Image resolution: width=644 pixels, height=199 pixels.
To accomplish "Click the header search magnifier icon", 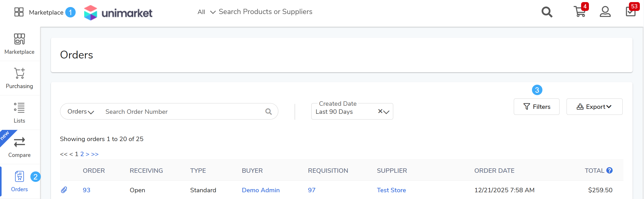I will pos(547,12).
